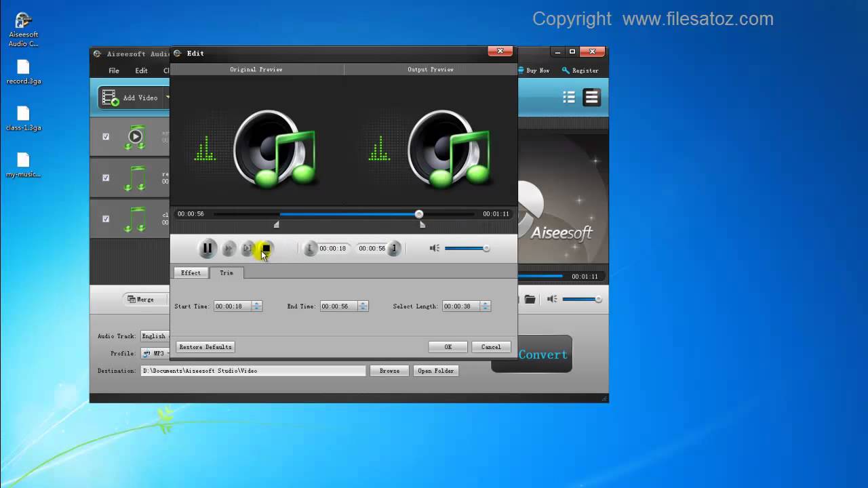Click the playback position slider handle
This screenshot has width=868, height=488.
(x=419, y=214)
